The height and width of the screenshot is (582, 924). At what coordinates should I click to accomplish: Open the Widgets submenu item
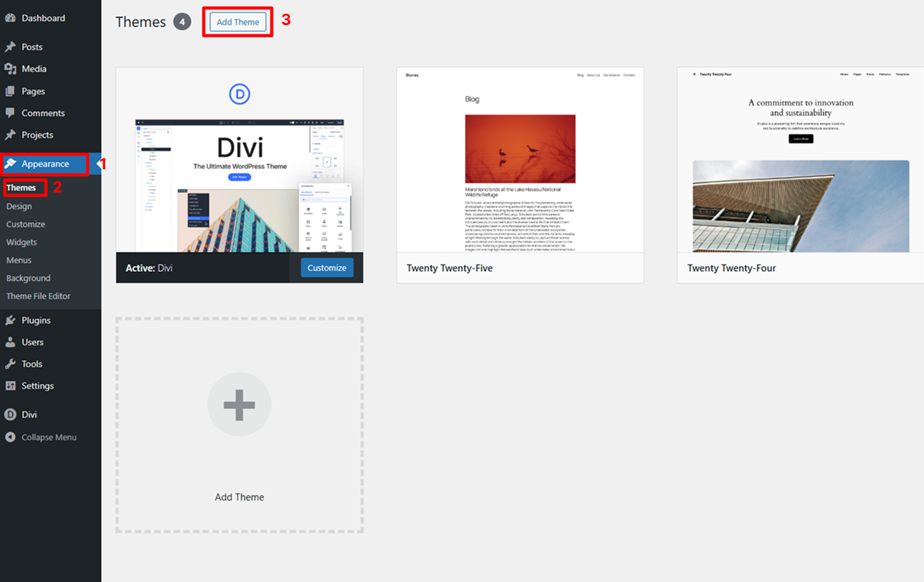(x=22, y=242)
